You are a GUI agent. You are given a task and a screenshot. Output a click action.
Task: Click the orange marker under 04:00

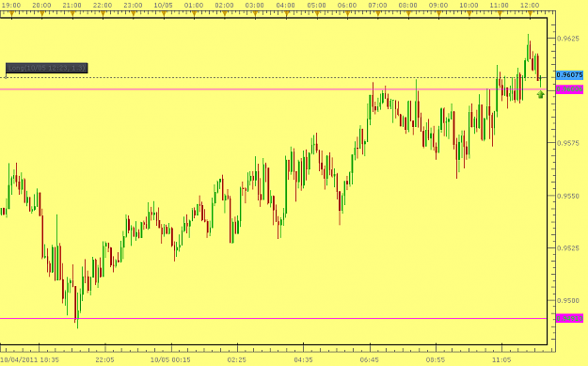[287, 14]
